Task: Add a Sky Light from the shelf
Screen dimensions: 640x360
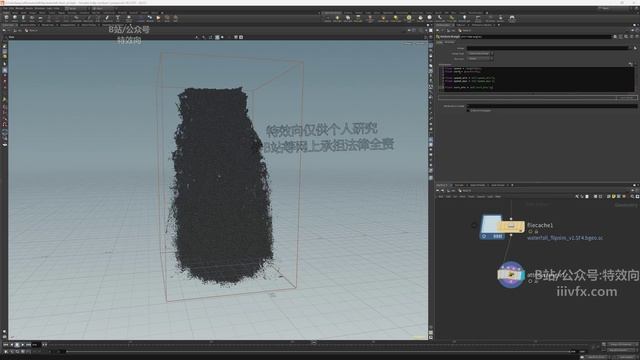Action: click(420, 18)
